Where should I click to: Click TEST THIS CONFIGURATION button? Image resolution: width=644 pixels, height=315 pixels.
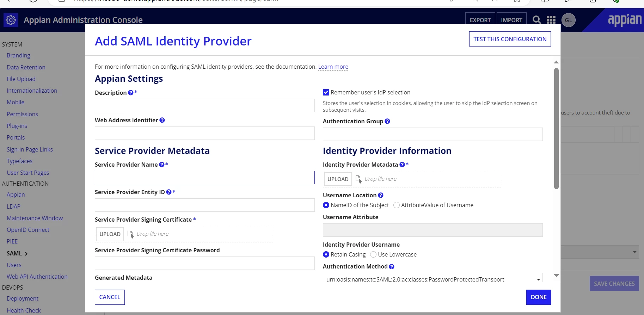pyautogui.click(x=510, y=39)
